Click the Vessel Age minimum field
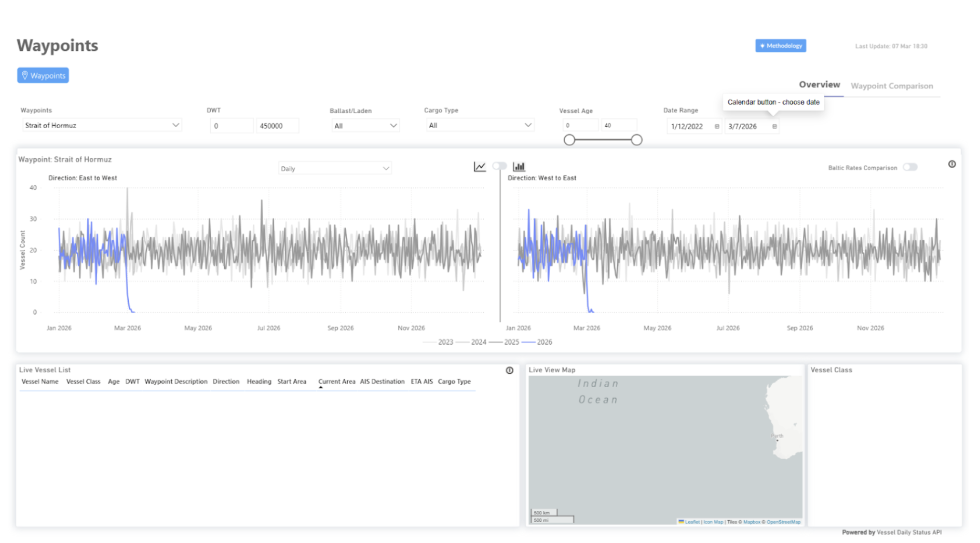The height and width of the screenshot is (543, 980). [x=580, y=125]
